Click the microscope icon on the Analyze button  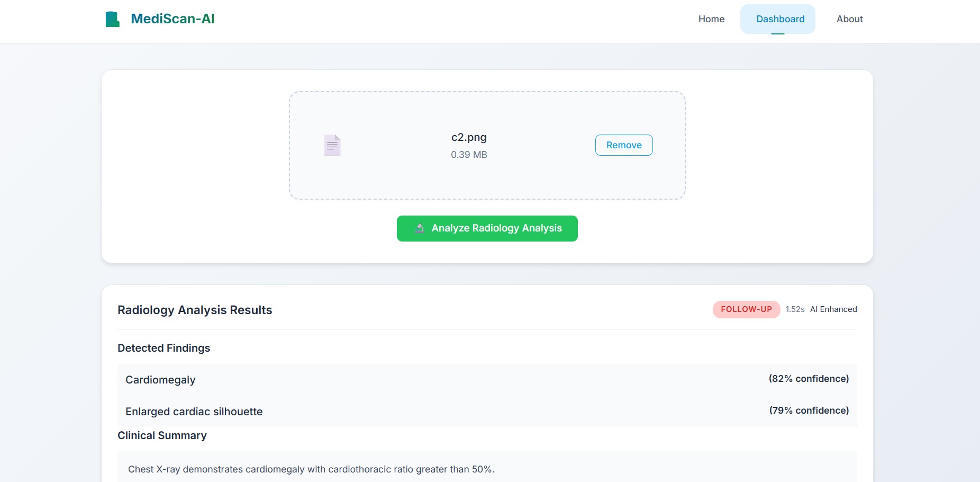tap(419, 228)
